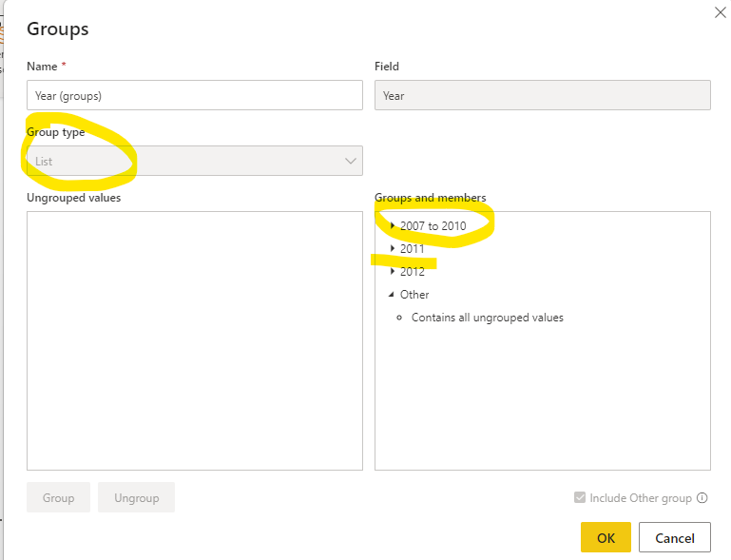
Task: Click the Group button
Action: point(58,497)
